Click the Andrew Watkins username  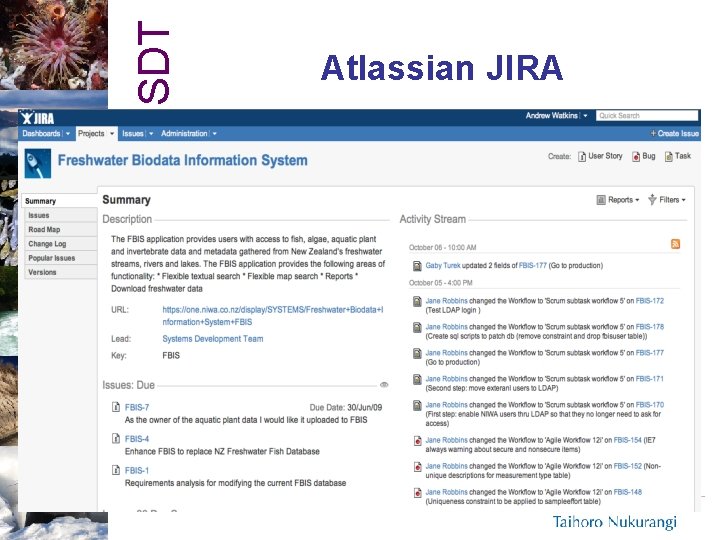(x=551, y=116)
